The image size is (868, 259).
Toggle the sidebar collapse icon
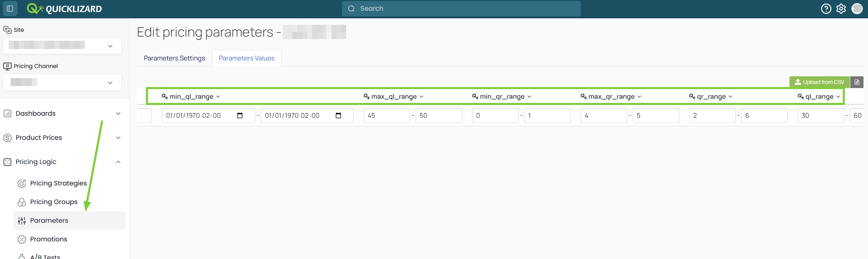click(10, 9)
